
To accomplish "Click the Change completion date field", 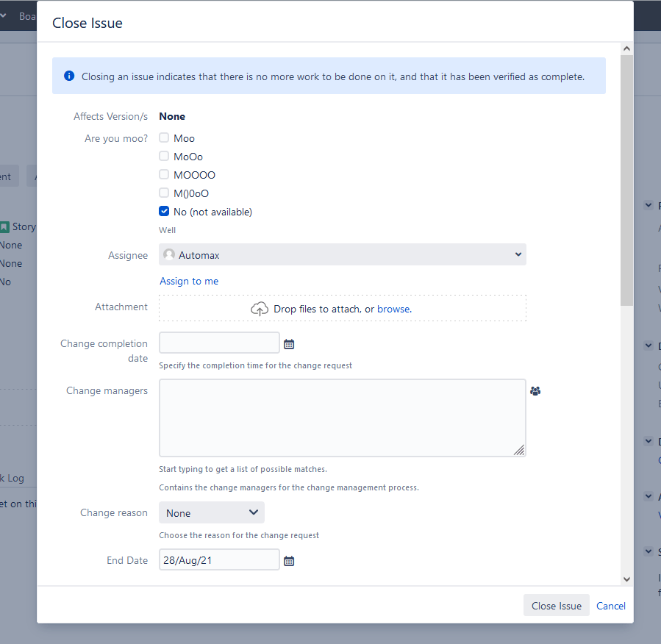I will 219,343.
